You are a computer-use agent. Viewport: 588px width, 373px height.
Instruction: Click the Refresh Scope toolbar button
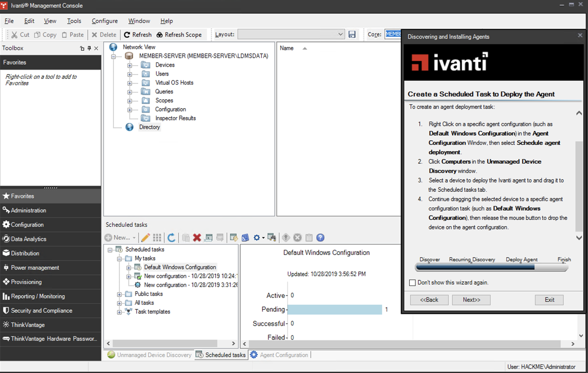(179, 35)
